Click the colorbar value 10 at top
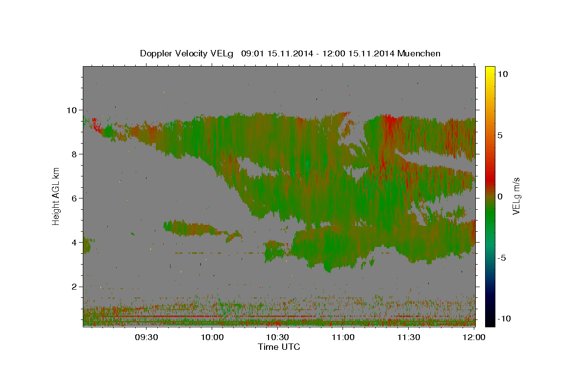The width and height of the screenshot is (588, 392). pos(503,73)
